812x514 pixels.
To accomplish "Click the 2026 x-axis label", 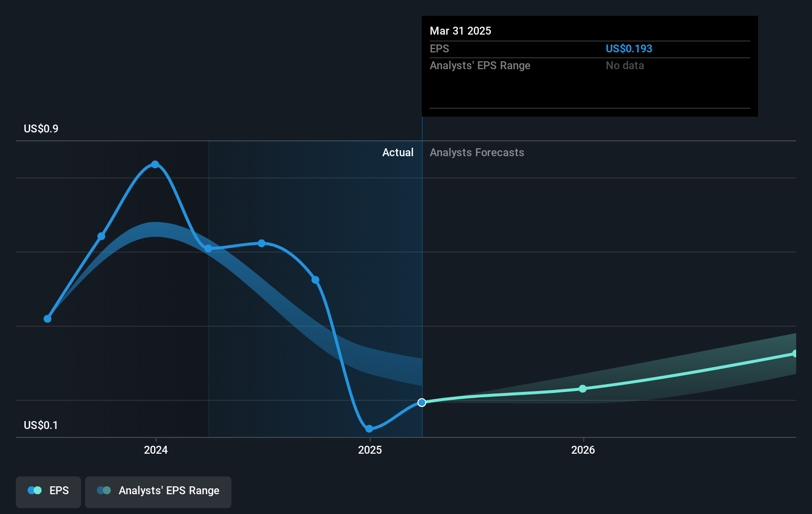I will point(583,450).
